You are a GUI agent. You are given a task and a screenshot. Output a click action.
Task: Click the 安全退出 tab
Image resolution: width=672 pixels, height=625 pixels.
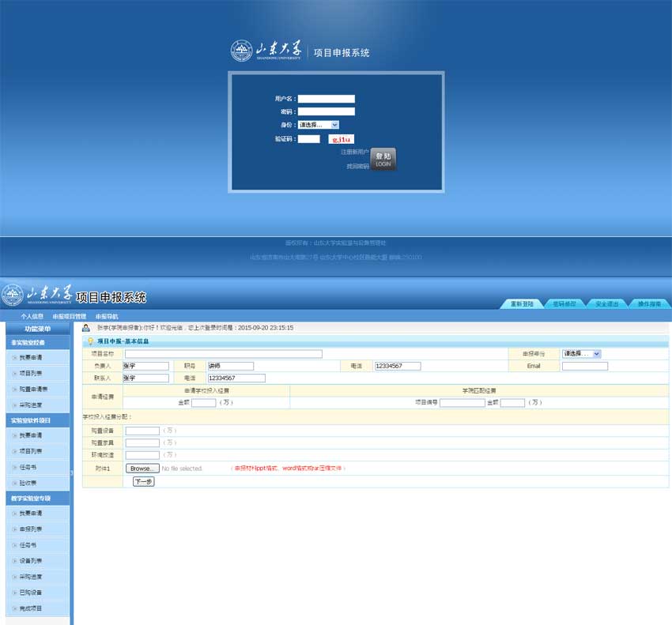pyautogui.click(x=606, y=304)
